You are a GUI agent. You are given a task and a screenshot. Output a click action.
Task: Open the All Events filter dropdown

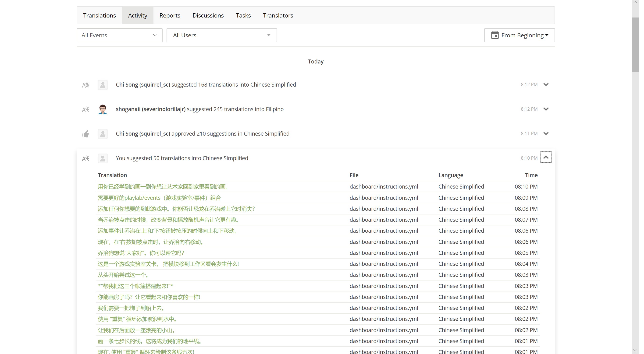coord(120,35)
